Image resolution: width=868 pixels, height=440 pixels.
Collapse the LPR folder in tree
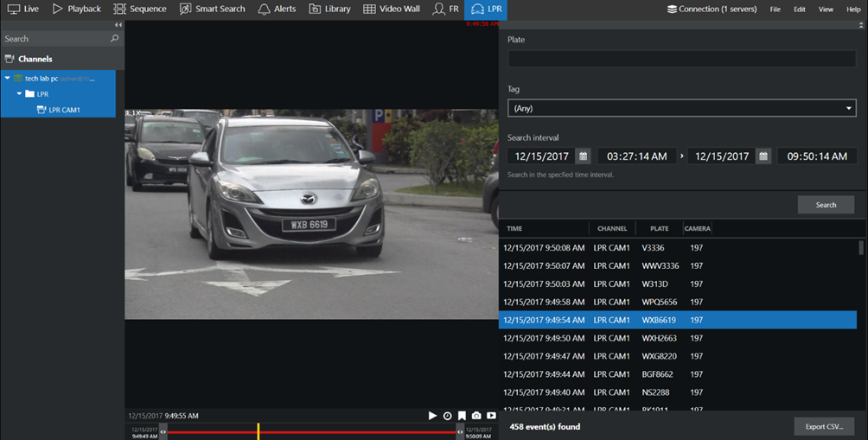pos(19,93)
